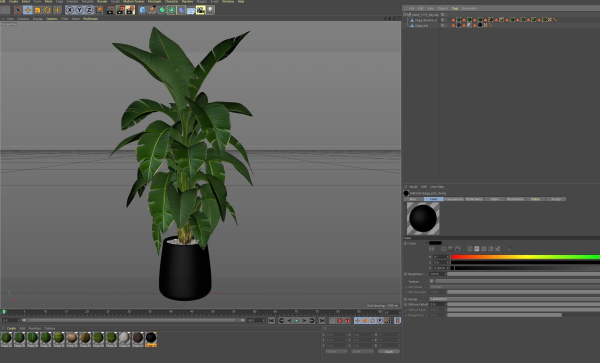The width and height of the screenshot is (600, 363).
Task: Click Apply button in coordinates panel
Action: (389, 351)
